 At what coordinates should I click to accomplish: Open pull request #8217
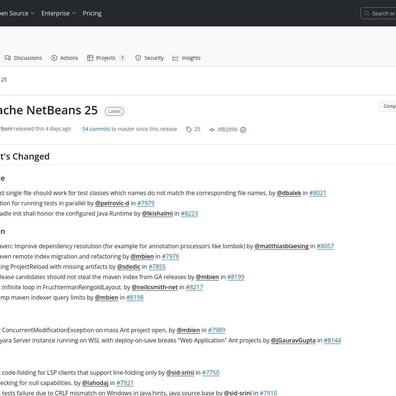tap(194, 287)
